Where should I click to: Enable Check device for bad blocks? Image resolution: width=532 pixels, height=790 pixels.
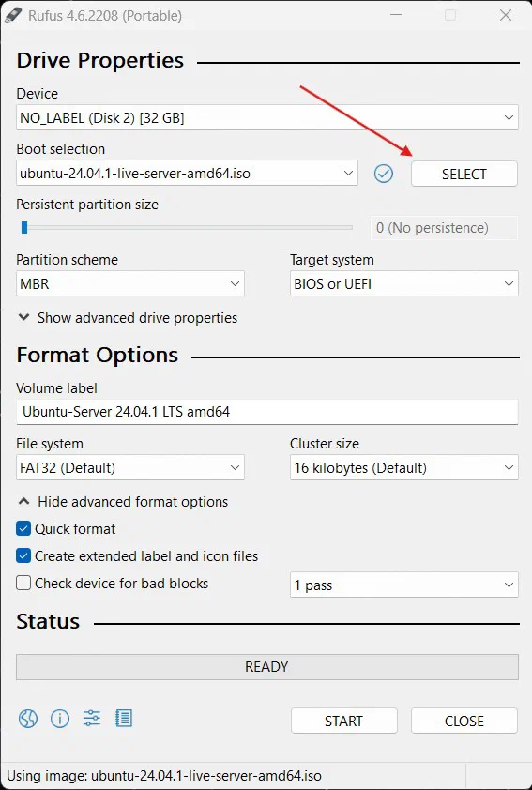click(23, 583)
